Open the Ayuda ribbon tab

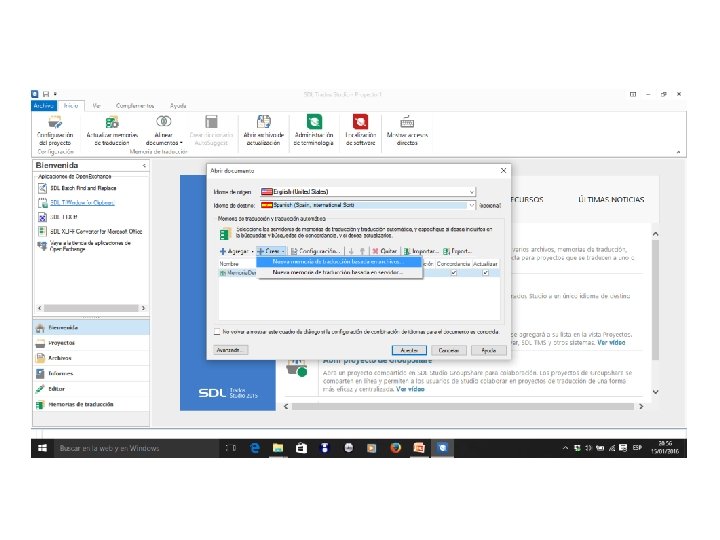coord(178,106)
